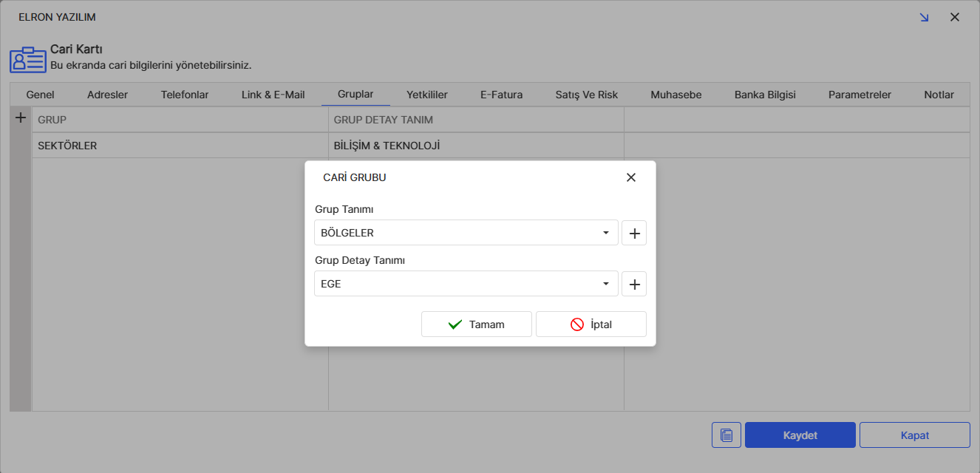Click plus icon beside Grup Detay Tanımı
The image size is (980, 473).
(633, 284)
